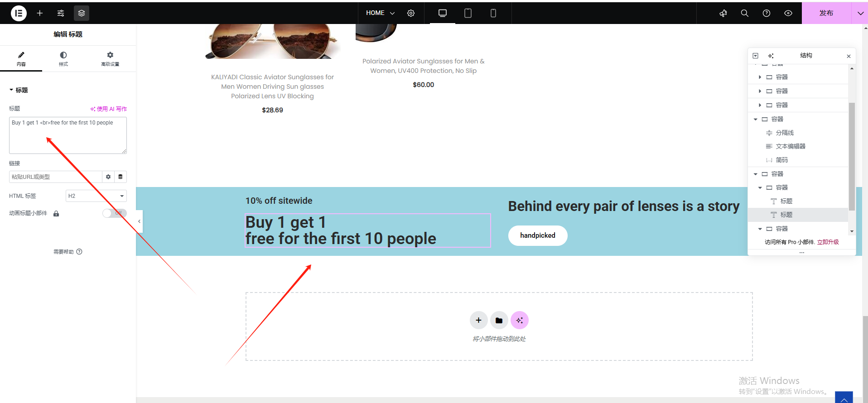Click the page settings gear icon
The image size is (868, 403).
coord(411,13)
